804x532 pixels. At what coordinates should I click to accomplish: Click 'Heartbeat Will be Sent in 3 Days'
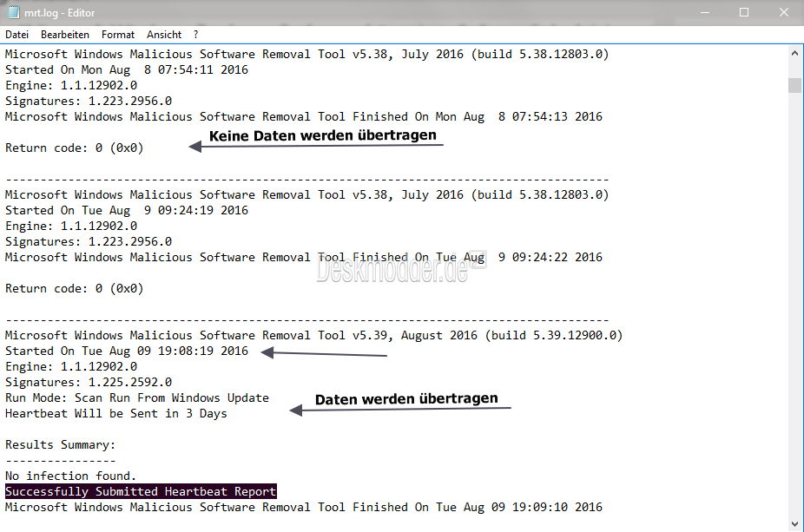point(115,414)
